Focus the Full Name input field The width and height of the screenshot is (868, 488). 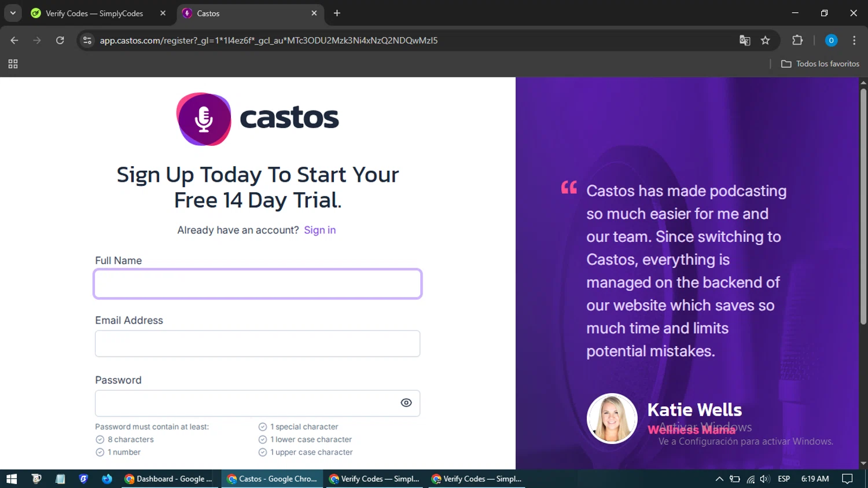pos(258,284)
